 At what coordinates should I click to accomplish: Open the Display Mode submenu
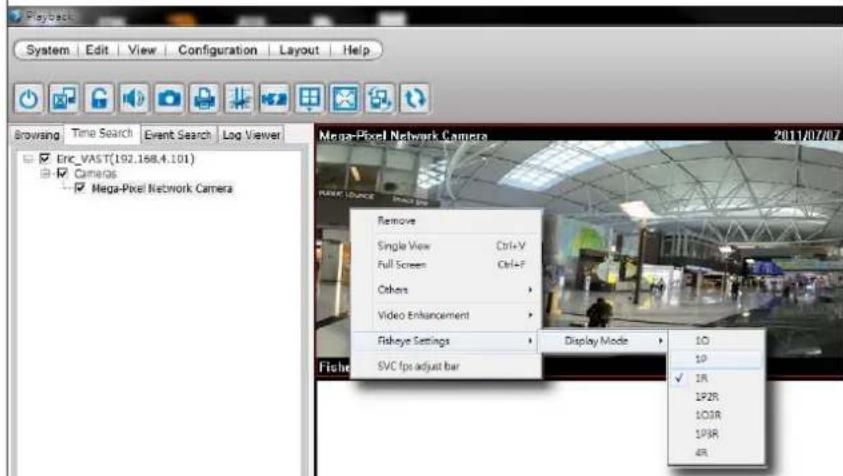coord(604,341)
